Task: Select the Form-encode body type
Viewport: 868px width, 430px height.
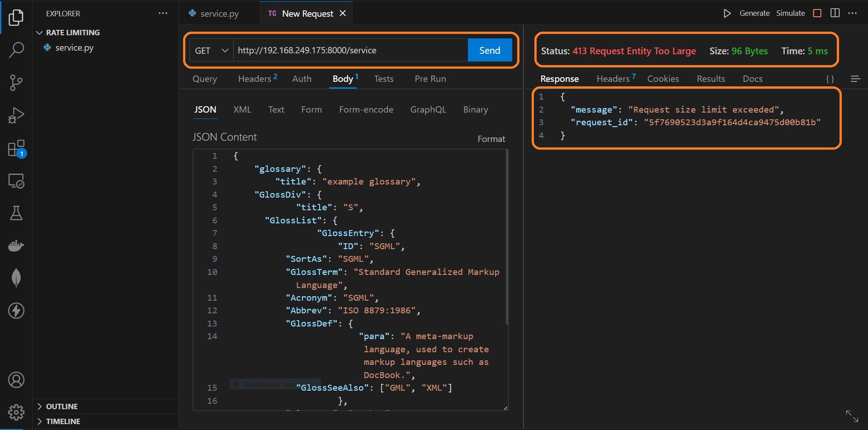Action: pyautogui.click(x=366, y=109)
